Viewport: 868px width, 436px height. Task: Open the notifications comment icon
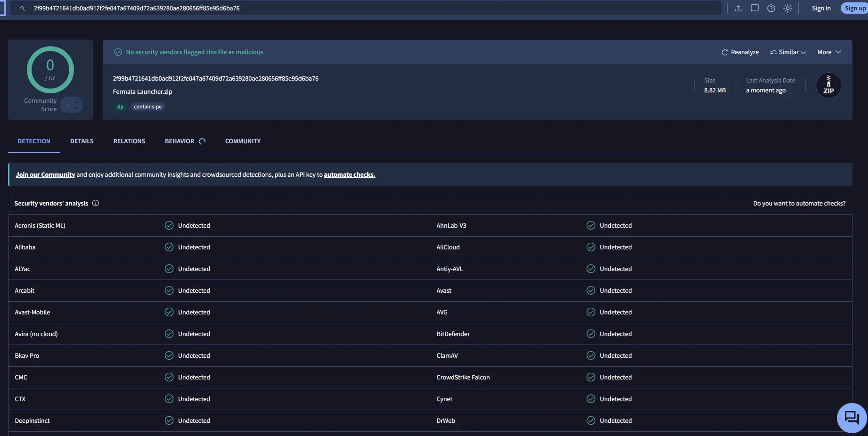pos(754,8)
